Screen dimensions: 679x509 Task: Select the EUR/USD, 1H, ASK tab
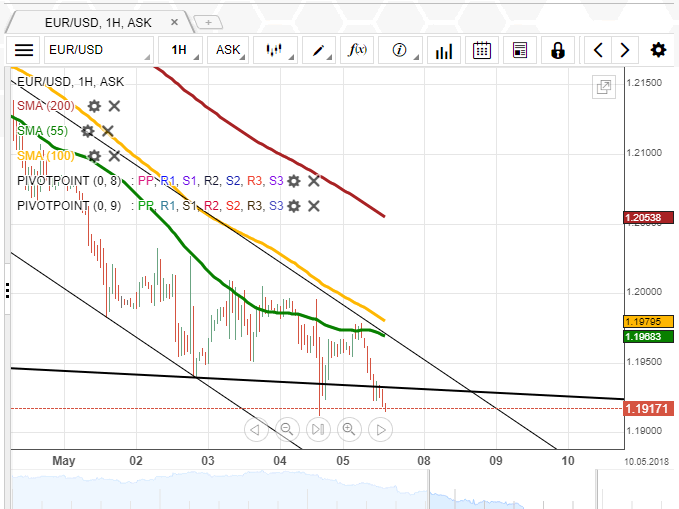(x=98, y=23)
